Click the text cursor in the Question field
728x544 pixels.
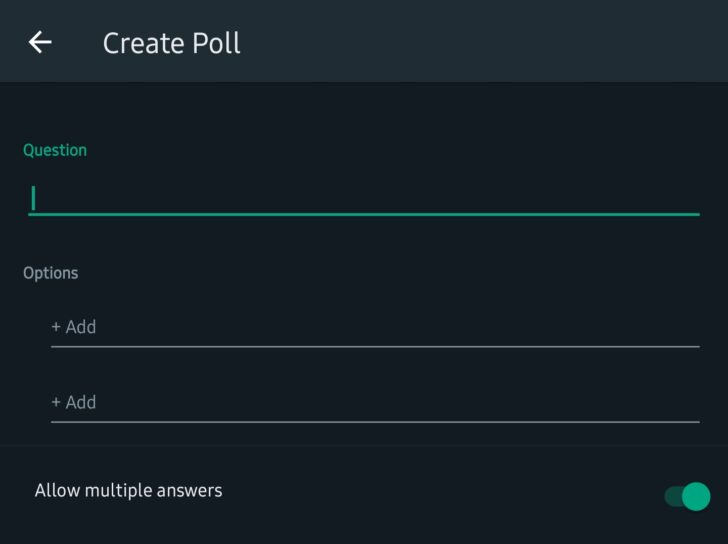coord(33,198)
